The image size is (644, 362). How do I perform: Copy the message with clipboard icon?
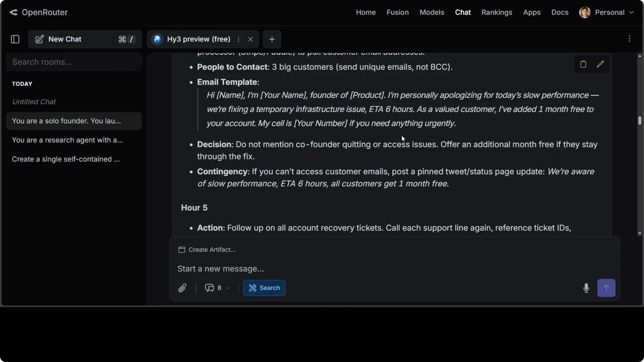(583, 64)
